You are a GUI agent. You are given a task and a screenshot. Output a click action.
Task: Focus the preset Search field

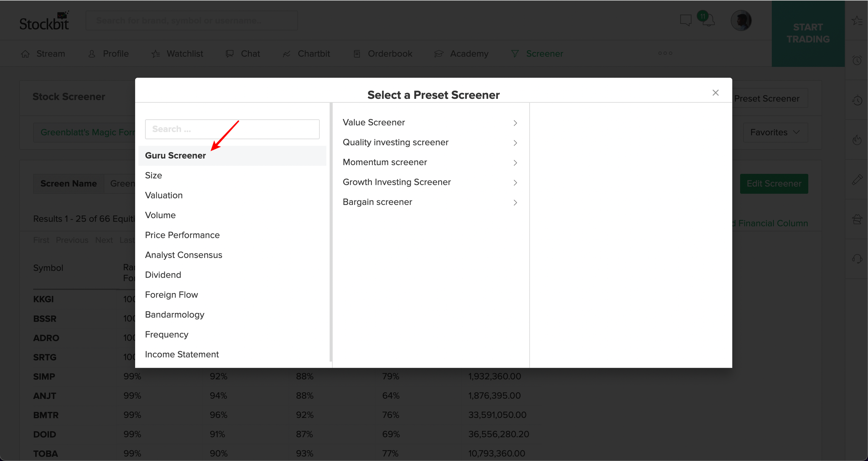pos(232,129)
